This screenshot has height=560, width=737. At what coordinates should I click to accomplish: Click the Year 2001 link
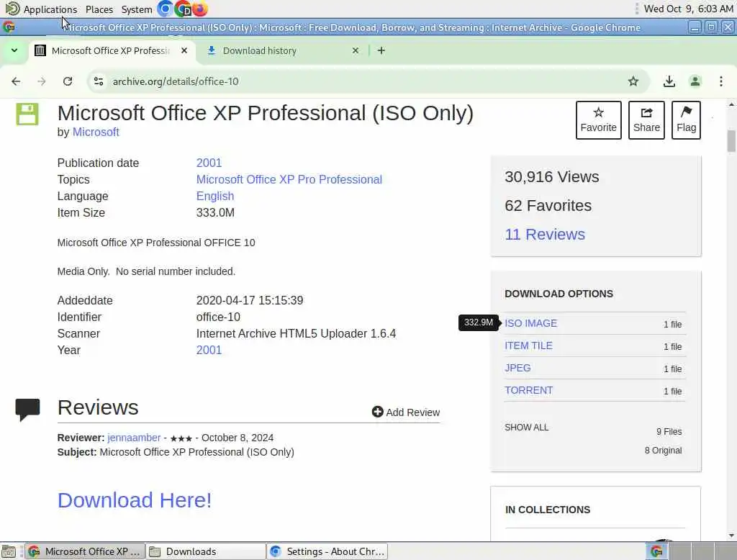(x=209, y=350)
